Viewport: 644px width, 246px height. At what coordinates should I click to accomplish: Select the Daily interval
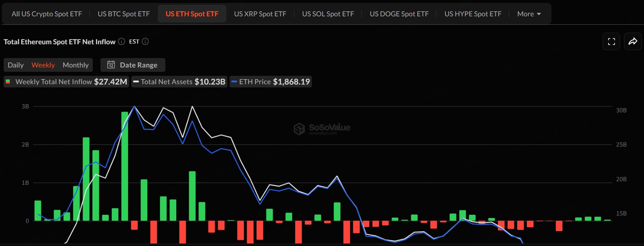pyautogui.click(x=16, y=65)
